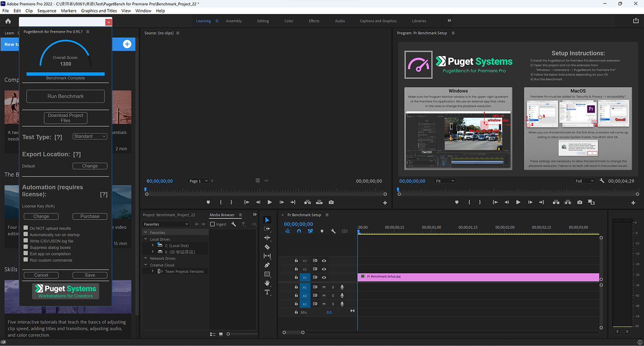The width and height of the screenshot is (644, 346).
Task: Click Download Project Files button
Action: (x=65, y=118)
